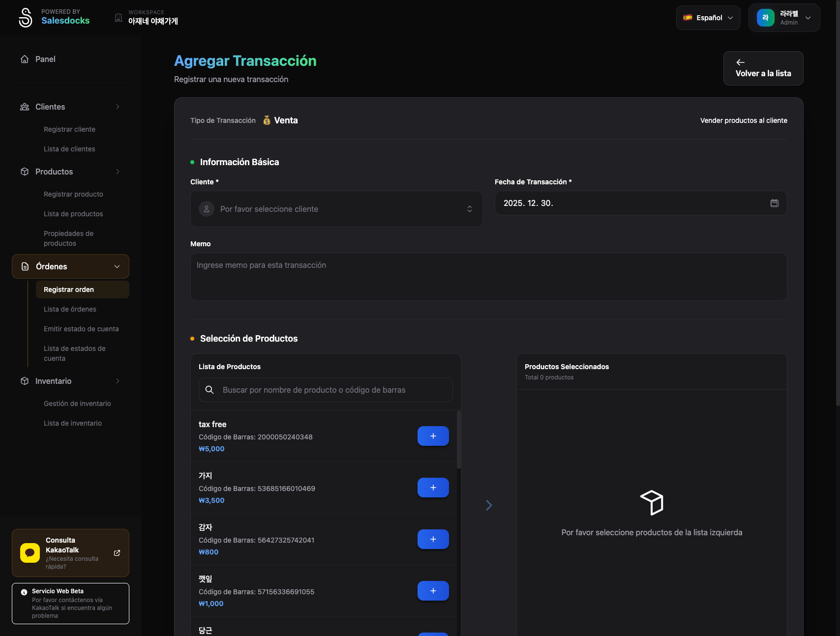Open the Español language dropdown
This screenshot has height=636, width=840.
tap(708, 17)
